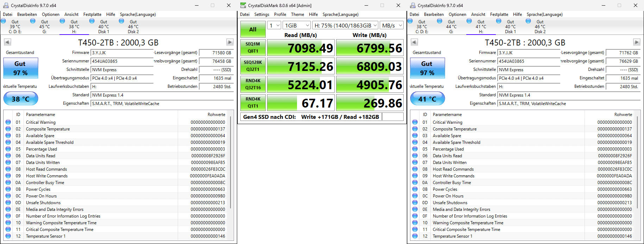Image resolution: width=644 pixels, height=244 pixels.
Task: Select C: D: E: drive in left CrystalDiskInfo
Action: (15, 26)
